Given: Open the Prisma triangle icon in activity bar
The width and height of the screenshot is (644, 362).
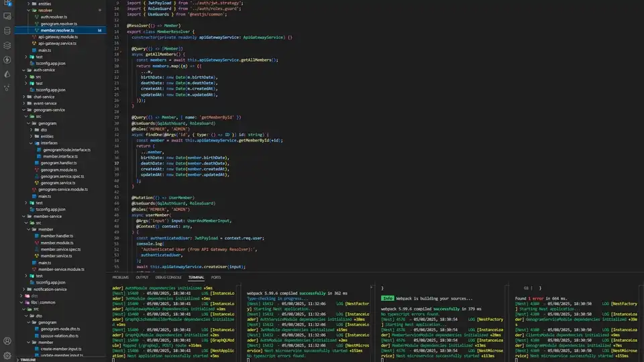Looking at the screenshot, I should [x=7, y=74].
